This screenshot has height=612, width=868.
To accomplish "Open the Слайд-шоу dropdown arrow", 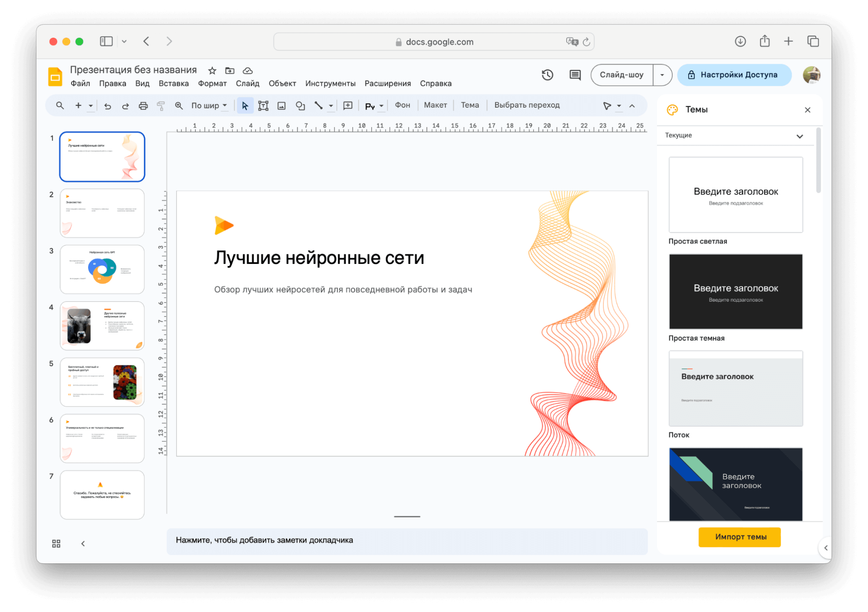I will pos(662,75).
